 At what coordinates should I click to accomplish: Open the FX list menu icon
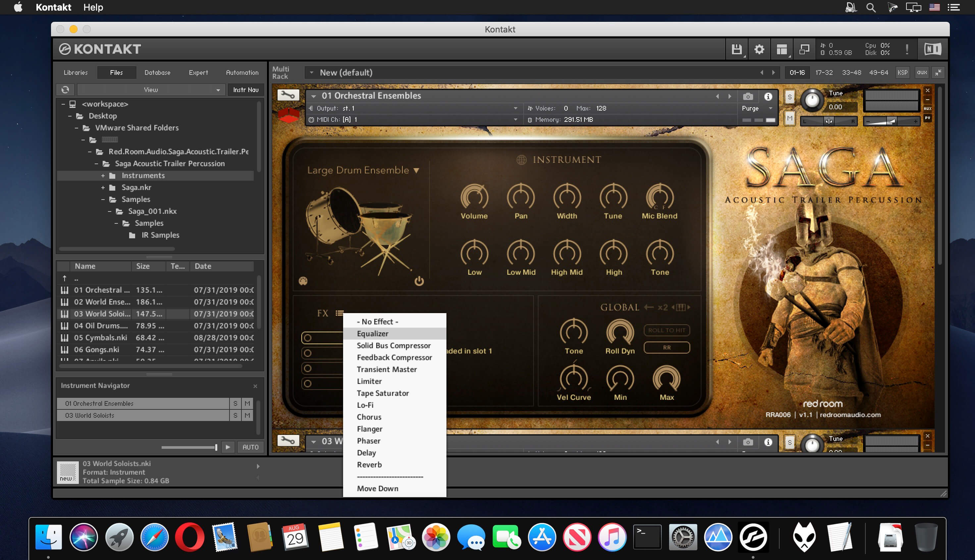(x=339, y=313)
